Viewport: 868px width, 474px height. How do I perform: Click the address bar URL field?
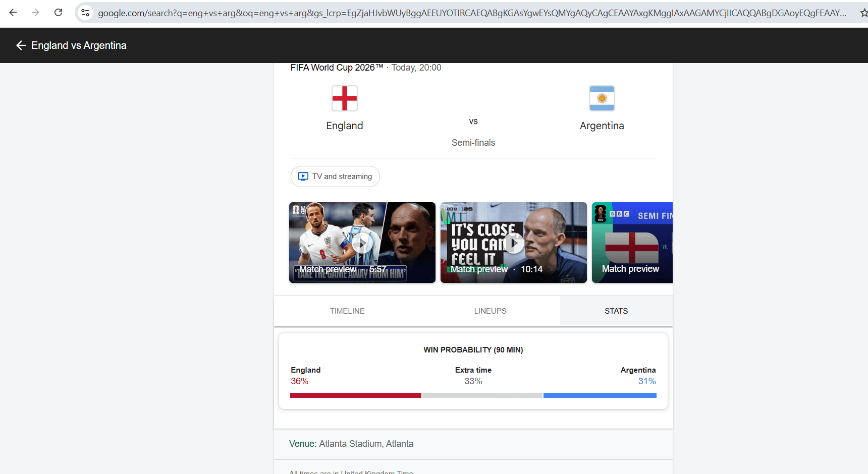coord(472,13)
